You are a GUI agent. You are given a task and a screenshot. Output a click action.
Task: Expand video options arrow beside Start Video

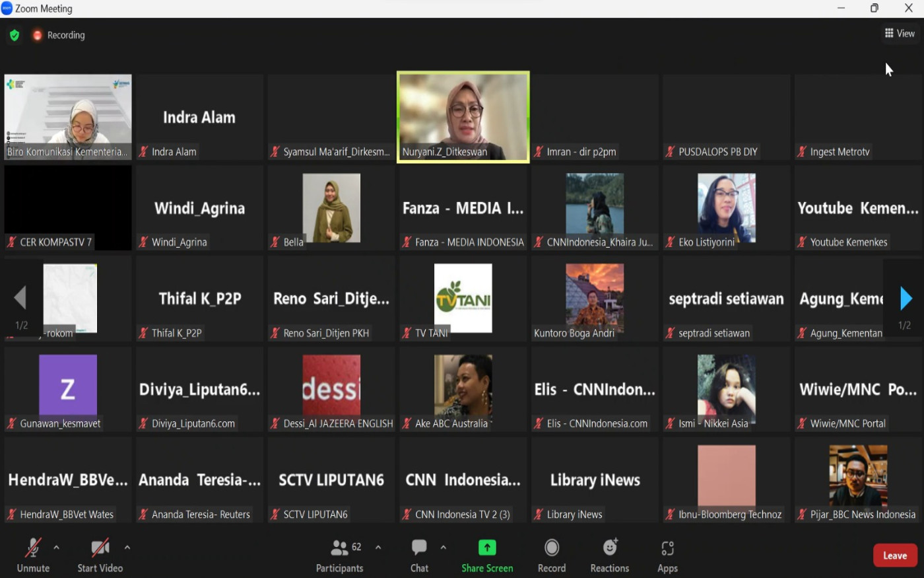coord(127,547)
